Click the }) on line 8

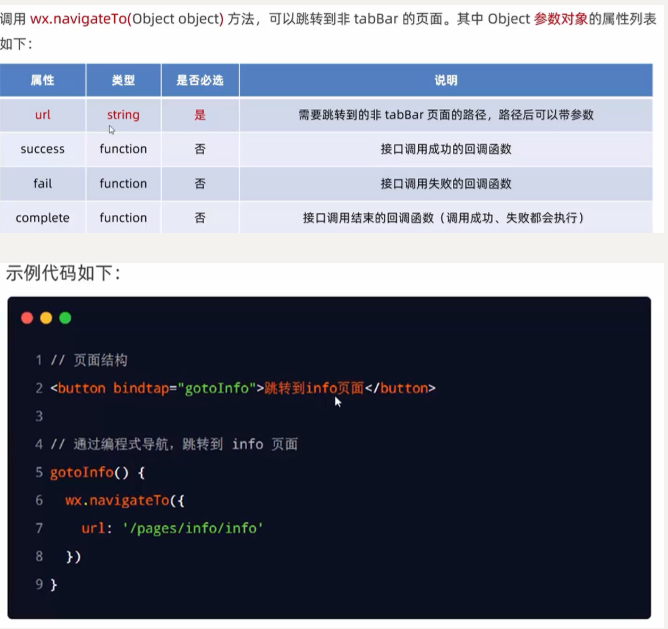[73, 557]
